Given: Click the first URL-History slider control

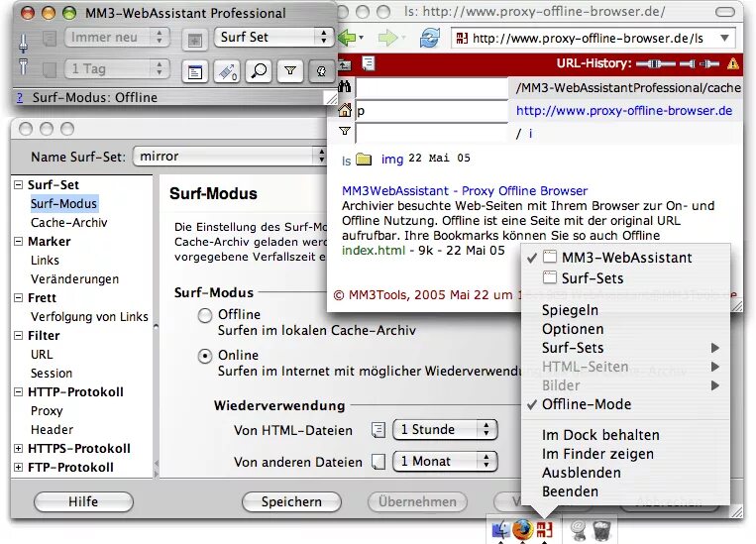Looking at the screenshot, I should coord(656,63).
